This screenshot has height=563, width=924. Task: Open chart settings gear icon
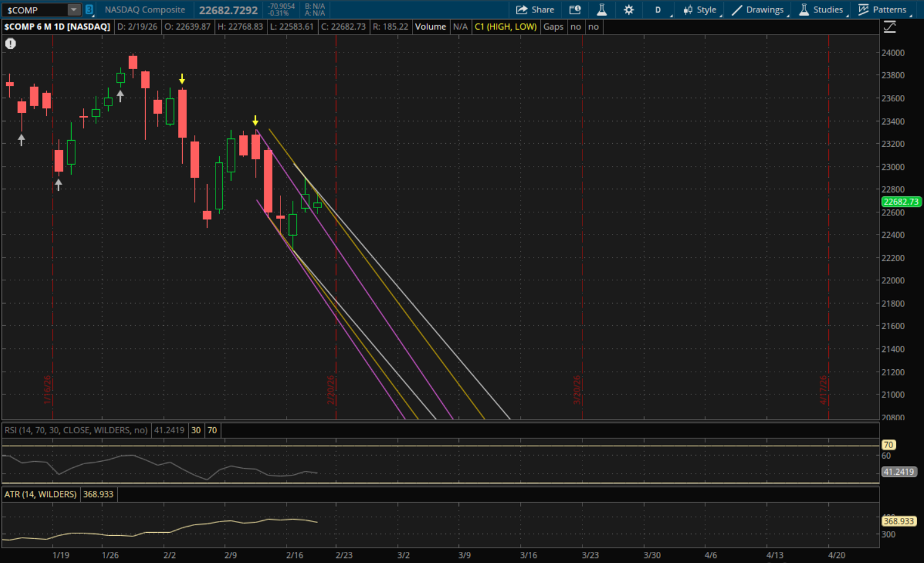coord(629,10)
